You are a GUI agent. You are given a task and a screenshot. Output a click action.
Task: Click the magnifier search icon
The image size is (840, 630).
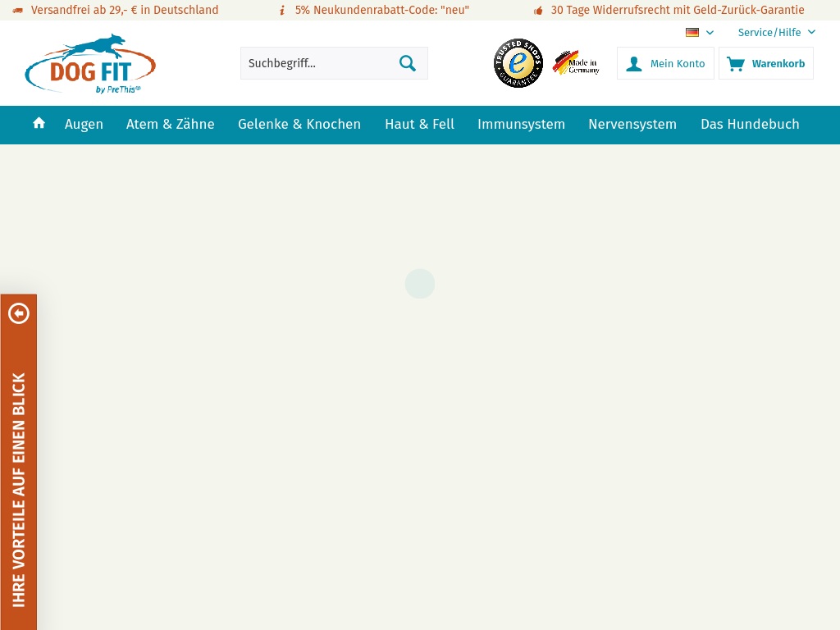tap(407, 63)
